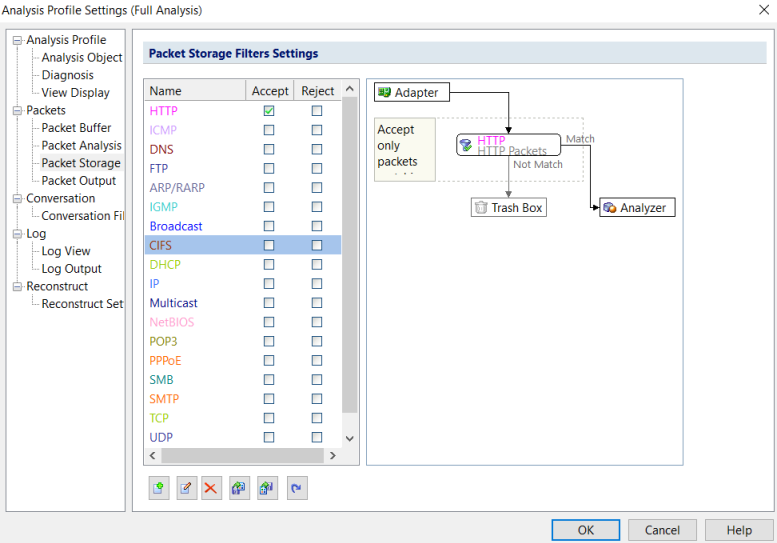Uncheck the HTTP Accept checkbox

point(269,110)
